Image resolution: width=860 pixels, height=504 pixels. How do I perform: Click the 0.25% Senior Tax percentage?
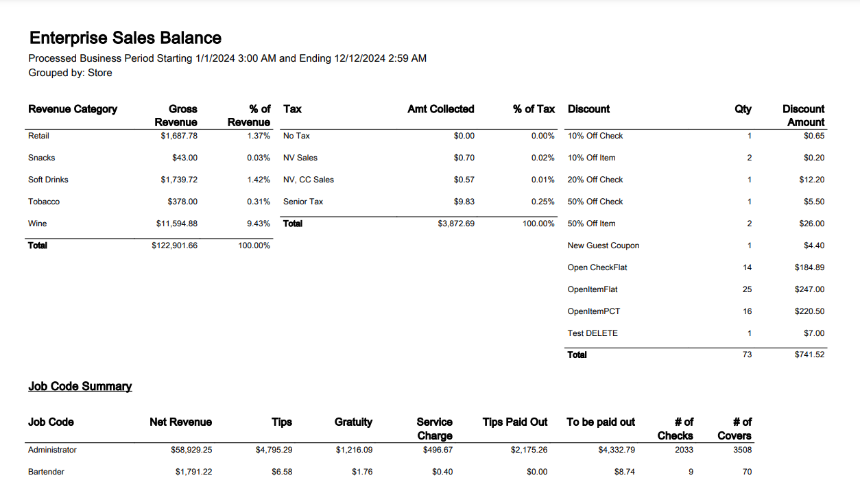coord(543,202)
